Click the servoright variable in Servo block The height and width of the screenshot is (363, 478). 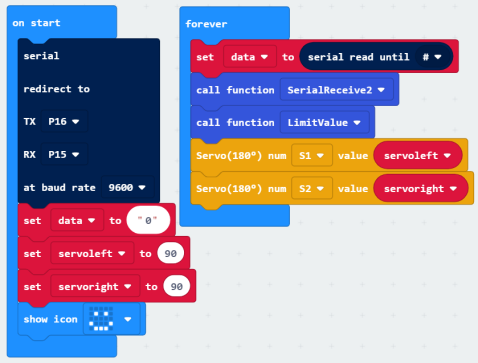[421, 189]
